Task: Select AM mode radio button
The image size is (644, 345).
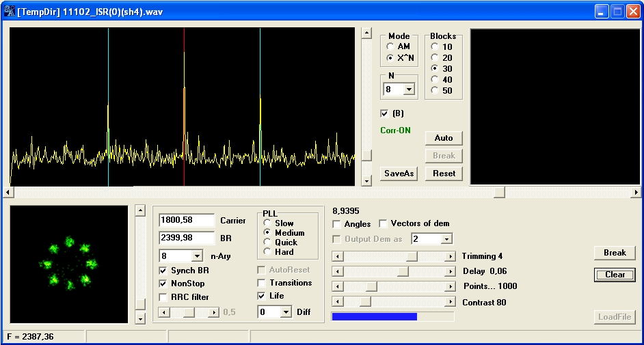Action: tap(390, 46)
